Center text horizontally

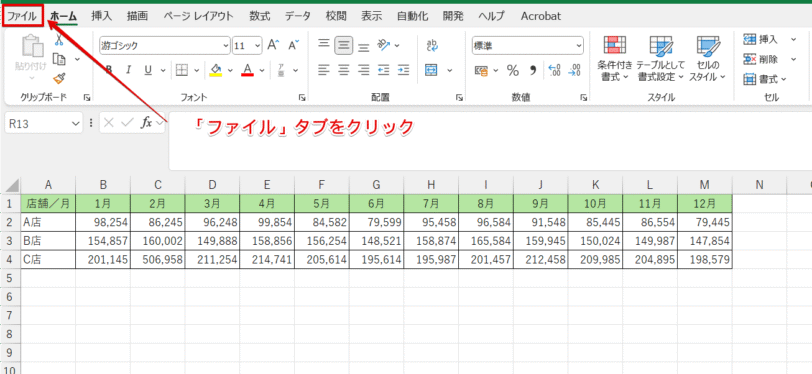343,69
